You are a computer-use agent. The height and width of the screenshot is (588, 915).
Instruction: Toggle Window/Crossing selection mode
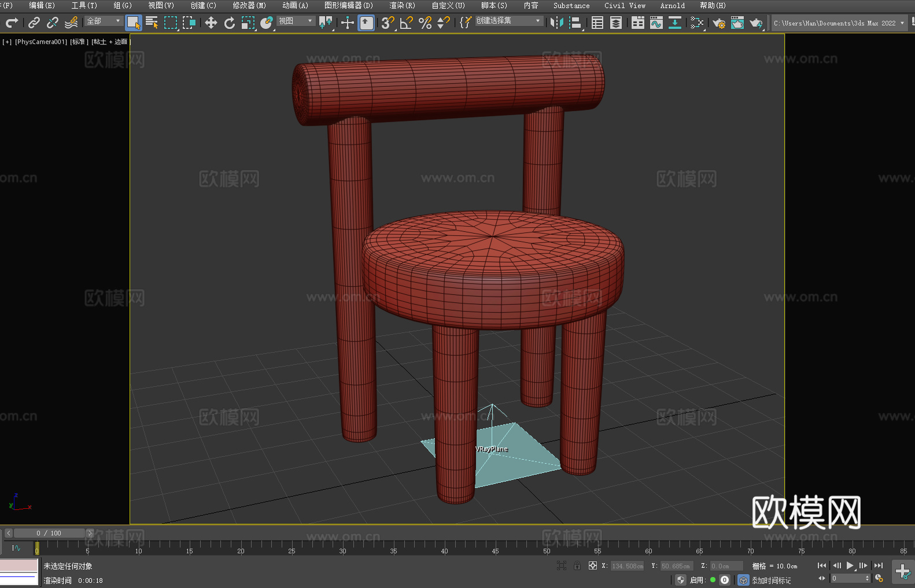point(189,23)
